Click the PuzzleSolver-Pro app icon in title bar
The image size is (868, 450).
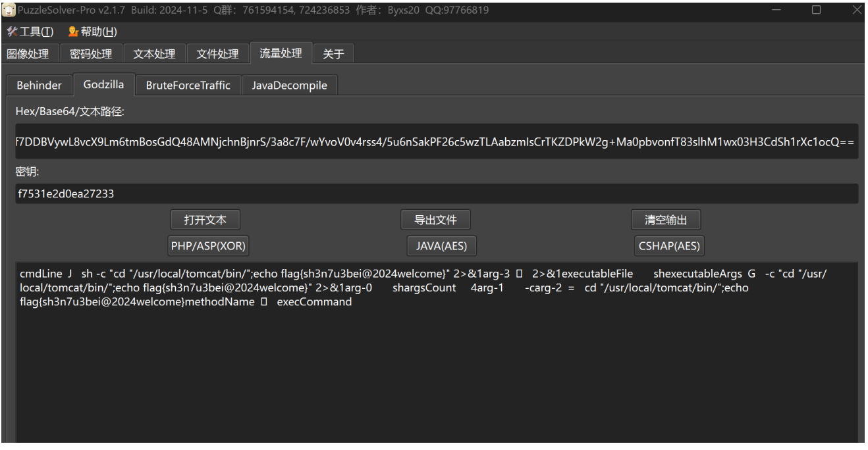point(10,10)
